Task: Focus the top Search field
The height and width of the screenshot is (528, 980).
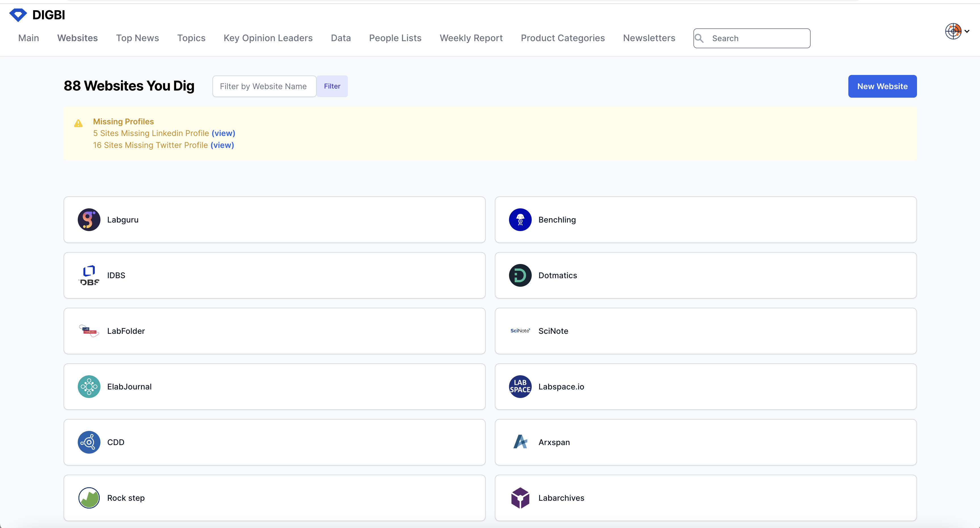Action: click(752, 38)
